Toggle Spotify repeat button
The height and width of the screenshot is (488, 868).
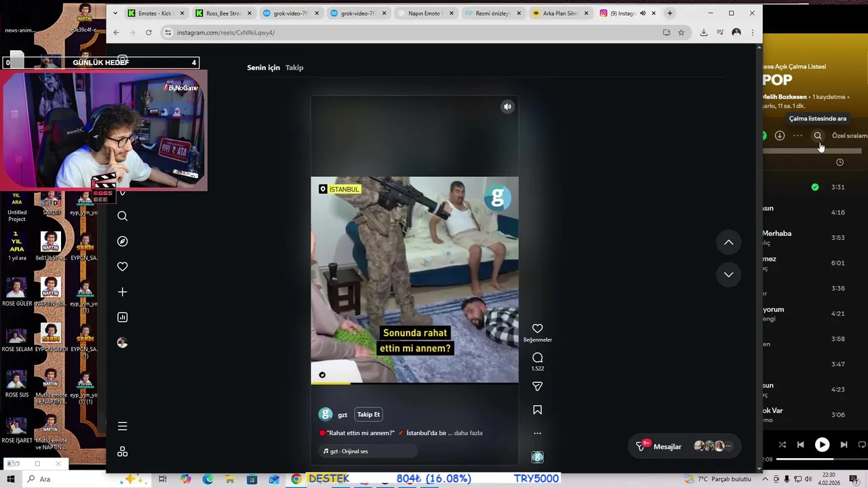click(x=862, y=445)
